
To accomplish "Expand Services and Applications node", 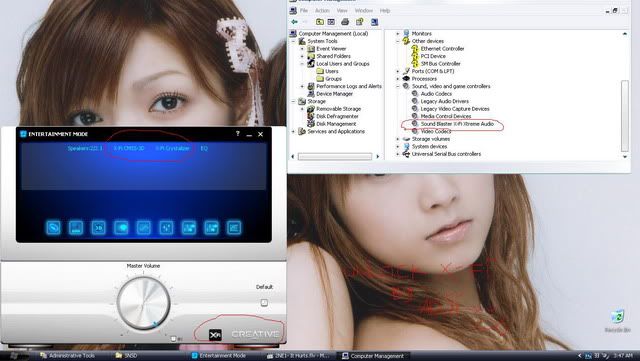I will (x=293, y=131).
